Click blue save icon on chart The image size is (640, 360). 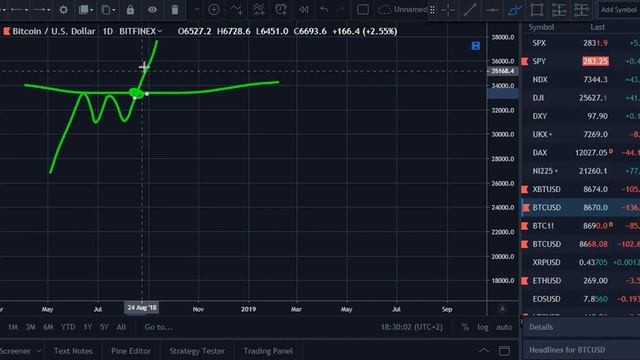coord(476,46)
